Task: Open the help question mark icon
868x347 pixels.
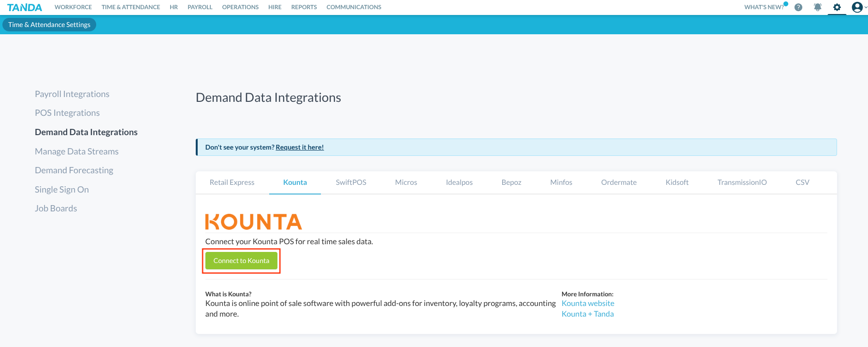Action: click(798, 7)
